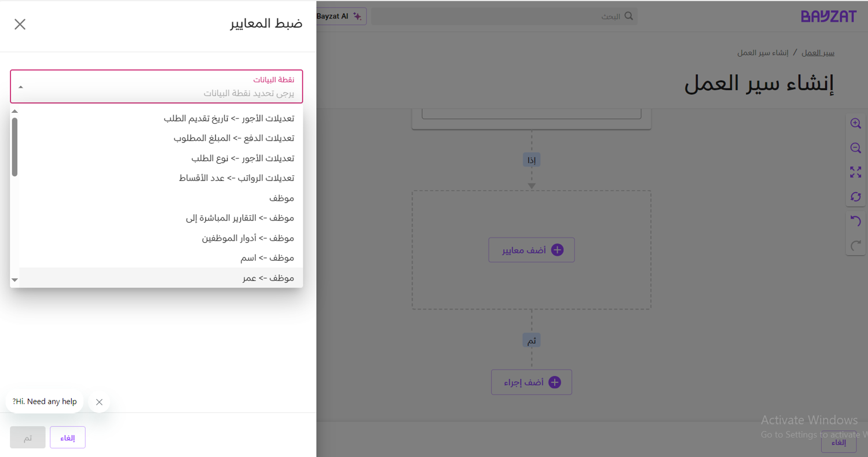868x457 pixels.
Task: Click the dropdown list scrollbar down arrow
Action: click(15, 281)
